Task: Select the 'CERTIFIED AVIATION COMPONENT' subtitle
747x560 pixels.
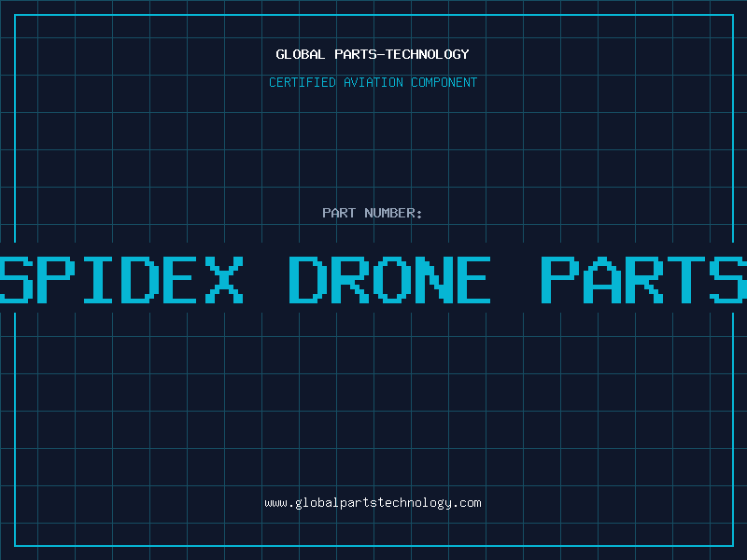Action: [x=373, y=82]
